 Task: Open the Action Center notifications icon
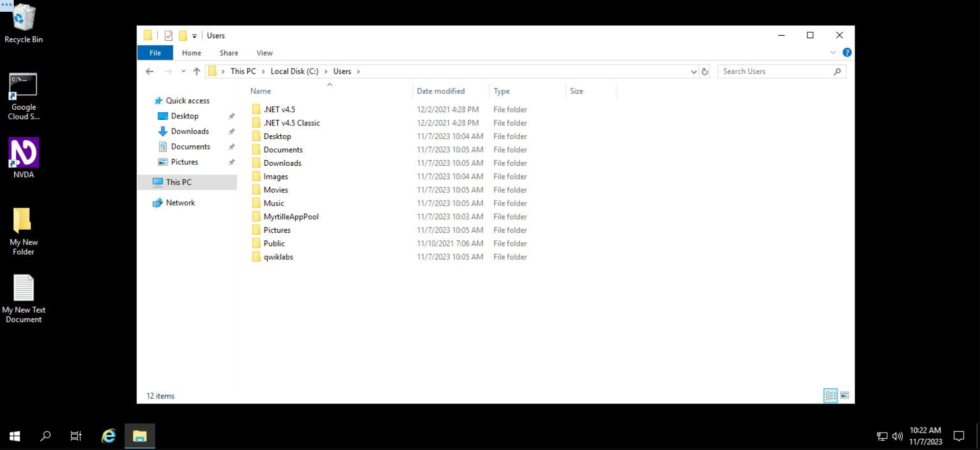pos(959,436)
